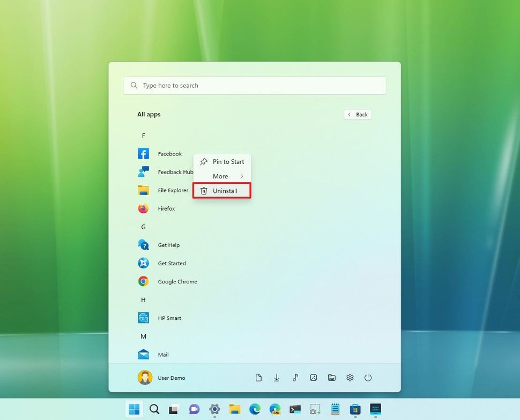This screenshot has height=420, width=520.
Task: Launch Microsoft Edge from the taskbar
Action: coord(255,409)
